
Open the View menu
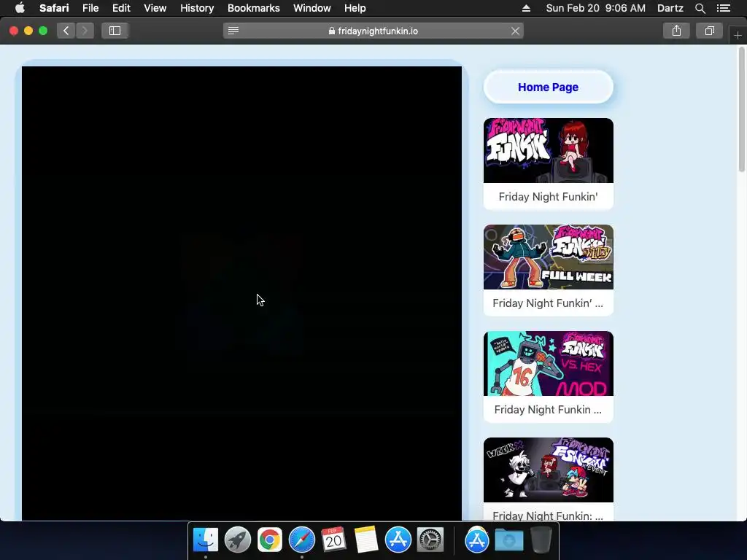click(x=155, y=8)
